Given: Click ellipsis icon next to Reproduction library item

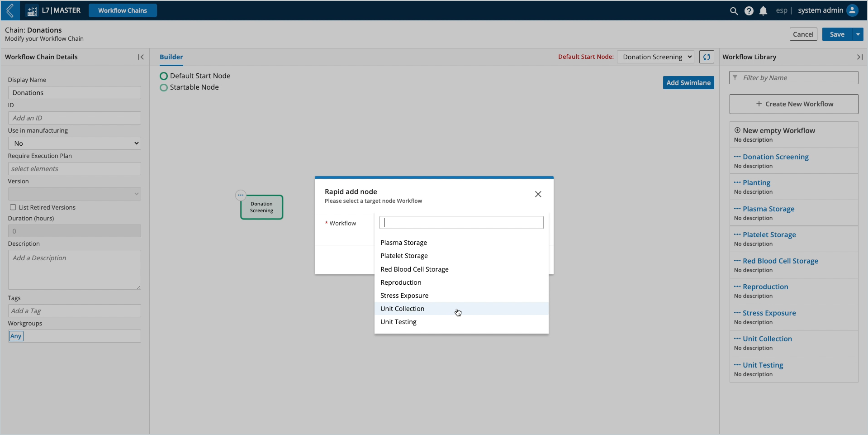Looking at the screenshot, I should (737, 287).
